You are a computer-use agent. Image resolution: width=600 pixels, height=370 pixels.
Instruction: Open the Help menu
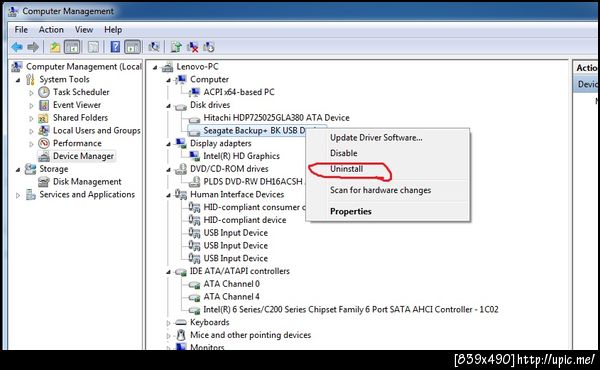tap(113, 29)
